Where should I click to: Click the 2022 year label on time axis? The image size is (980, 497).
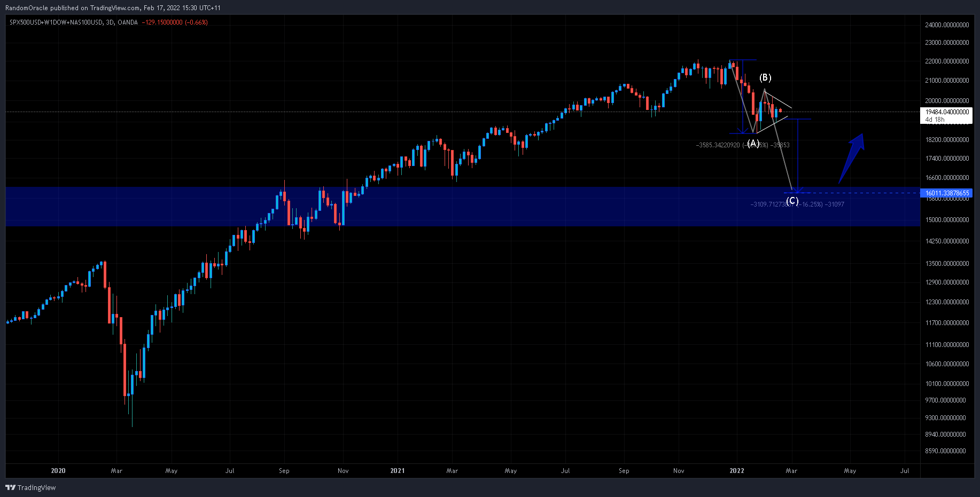point(737,471)
